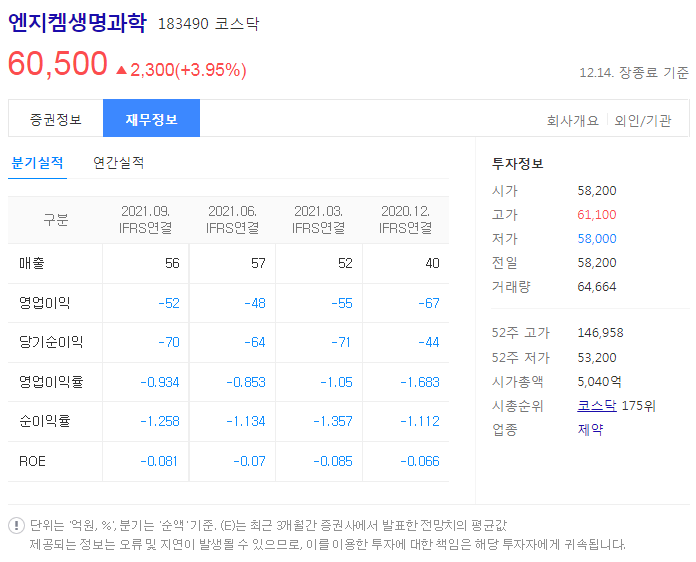Click the 영업이익 value -52
Image resolution: width=696 pixels, height=562 pixels.
169,303
